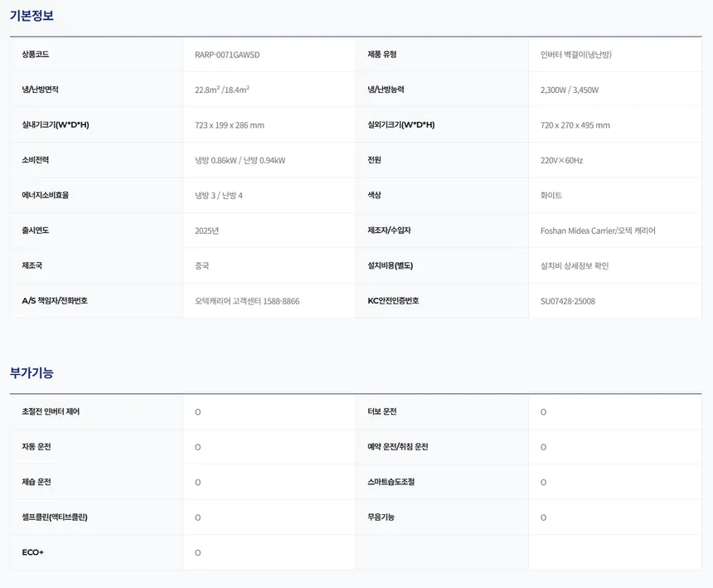Select the O mark for 초절전 인버터 제어
The width and height of the screenshot is (713, 588).
(x=198, y=412)
